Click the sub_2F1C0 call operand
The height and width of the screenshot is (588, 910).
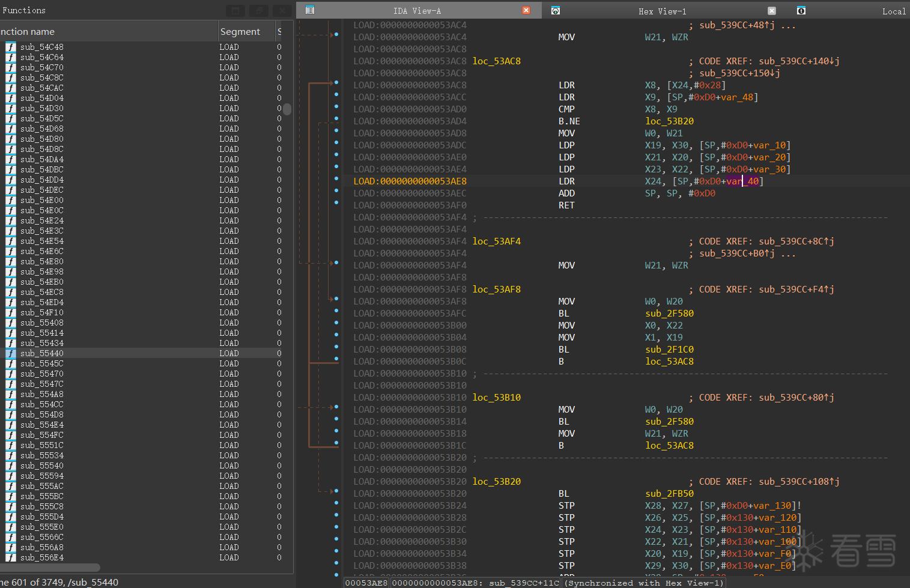(669, 350)
